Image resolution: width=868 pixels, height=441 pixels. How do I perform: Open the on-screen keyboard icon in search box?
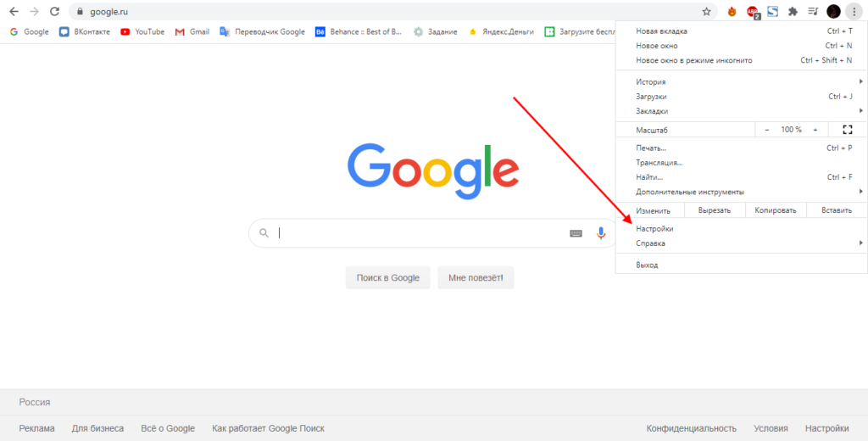pyautogui.click(x=576, y=233)
